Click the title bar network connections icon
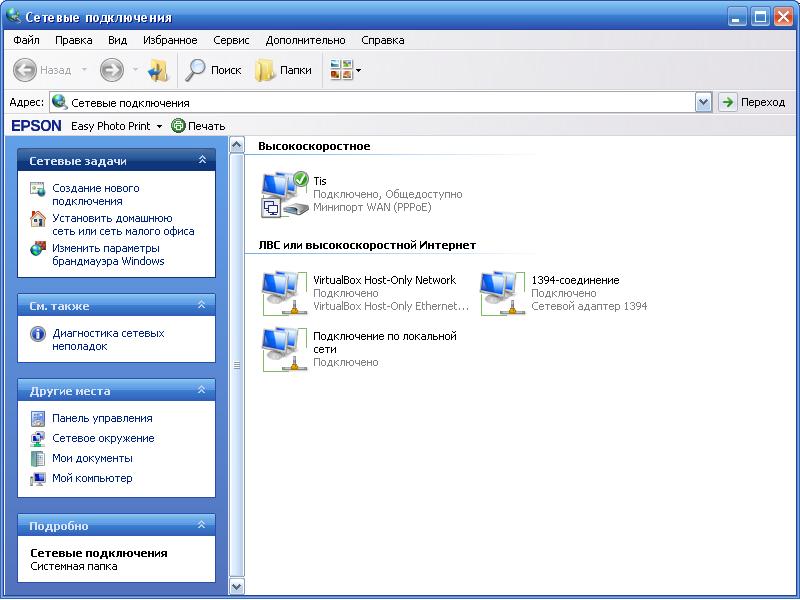This screenshot has width=800, height=600. 14,16
